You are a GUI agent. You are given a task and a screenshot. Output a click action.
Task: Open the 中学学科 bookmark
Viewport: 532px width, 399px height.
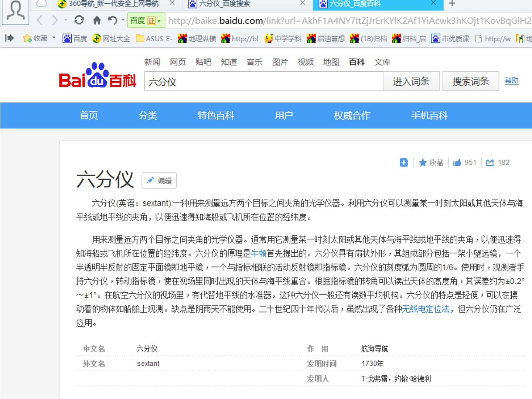point(283,38)
